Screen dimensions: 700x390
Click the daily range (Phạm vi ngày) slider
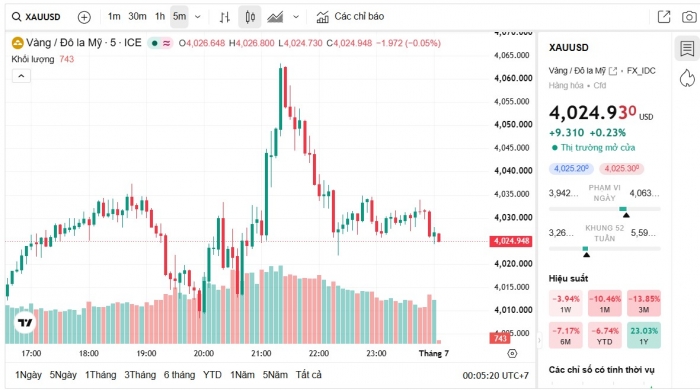pos(604,209)
